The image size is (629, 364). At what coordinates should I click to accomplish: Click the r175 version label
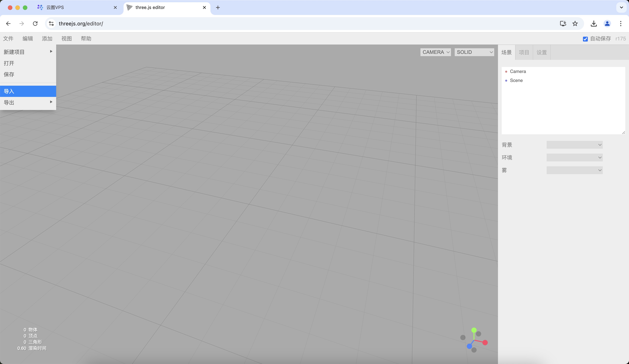pos(621,39)
